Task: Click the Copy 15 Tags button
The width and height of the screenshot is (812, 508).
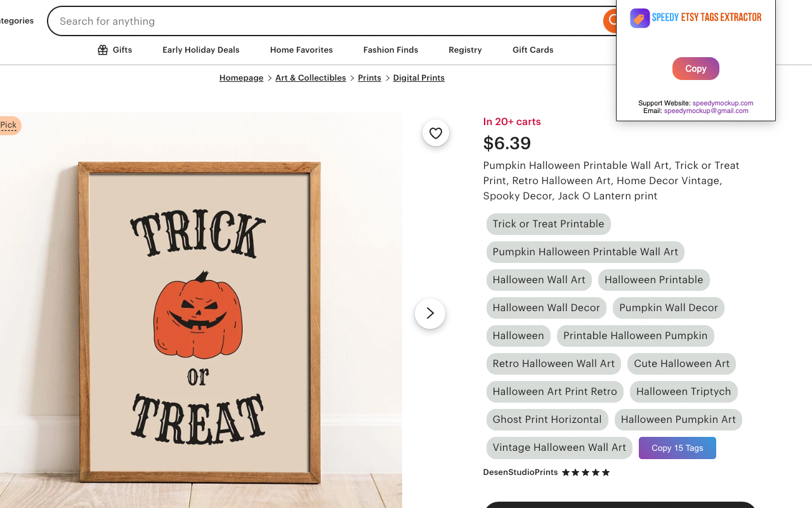Action: click(x=678, y=448)
